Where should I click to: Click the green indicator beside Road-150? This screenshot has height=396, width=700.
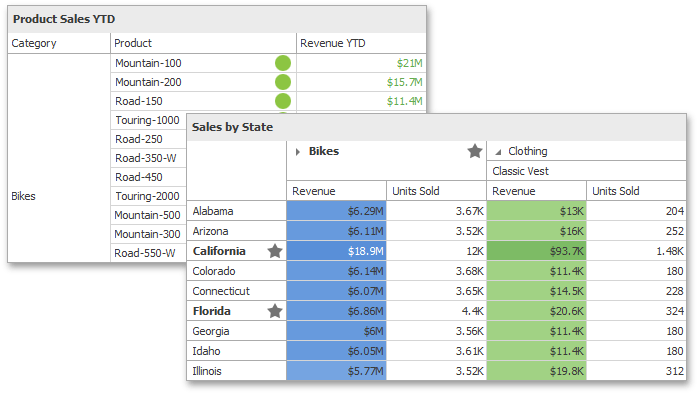283,101
